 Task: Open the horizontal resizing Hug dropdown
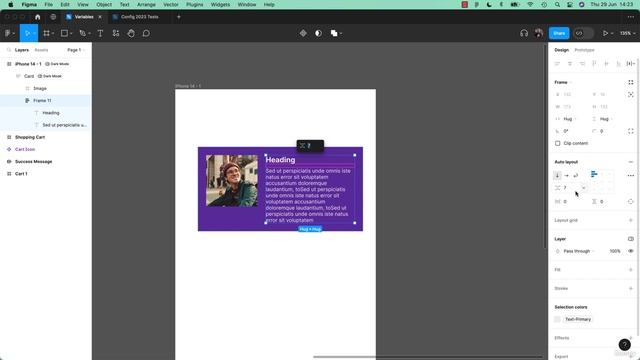point(570,119)
